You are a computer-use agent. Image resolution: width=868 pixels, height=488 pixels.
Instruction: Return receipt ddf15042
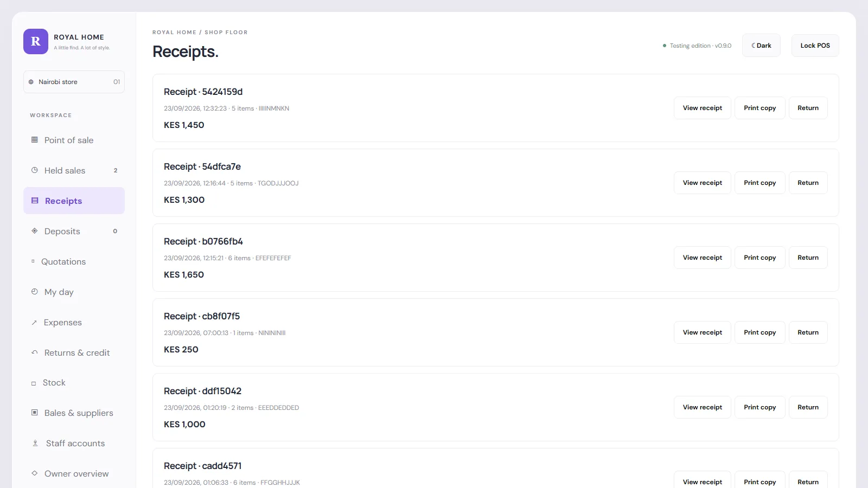pos(808,407)
